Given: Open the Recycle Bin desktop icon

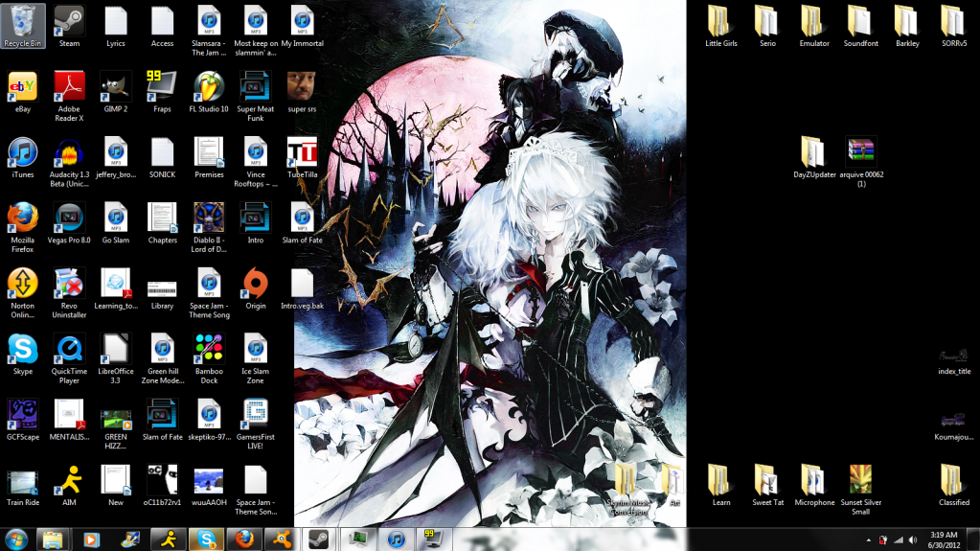Looking at the screenshot, I should click(x=22, y=26).
